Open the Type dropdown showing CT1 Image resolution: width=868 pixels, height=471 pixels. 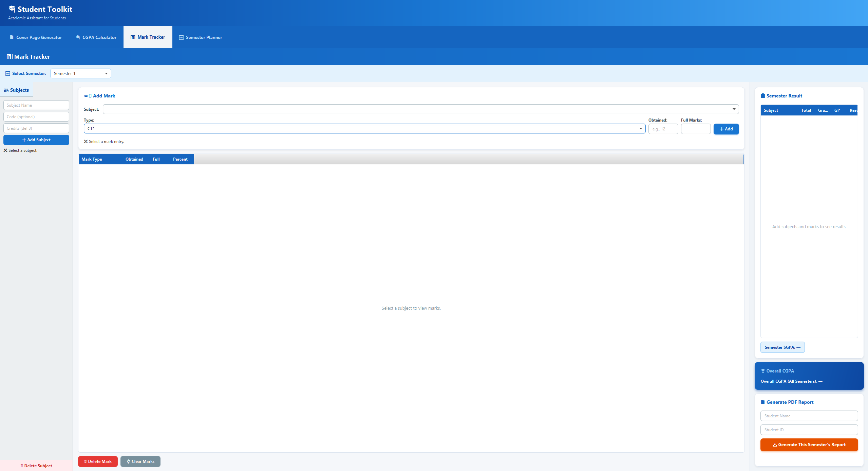364,128
